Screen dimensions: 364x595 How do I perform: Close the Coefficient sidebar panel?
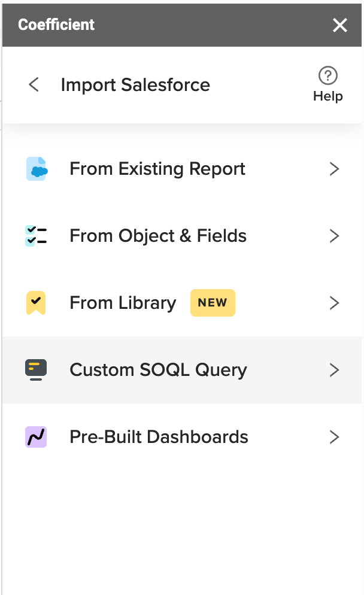[339, 25]
